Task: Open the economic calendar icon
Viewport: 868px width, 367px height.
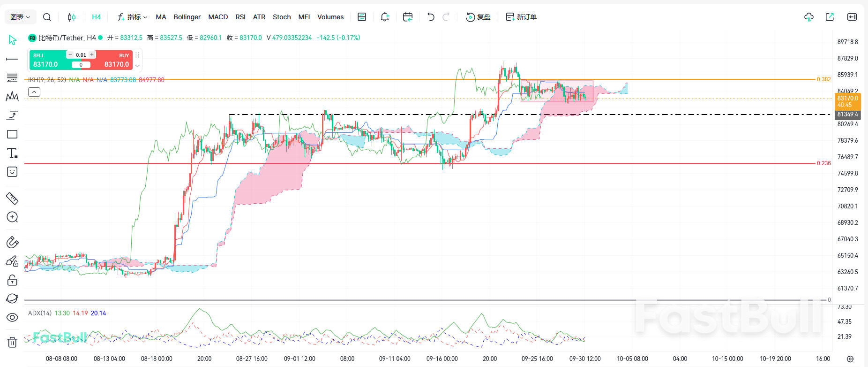Action: (408, 17)
